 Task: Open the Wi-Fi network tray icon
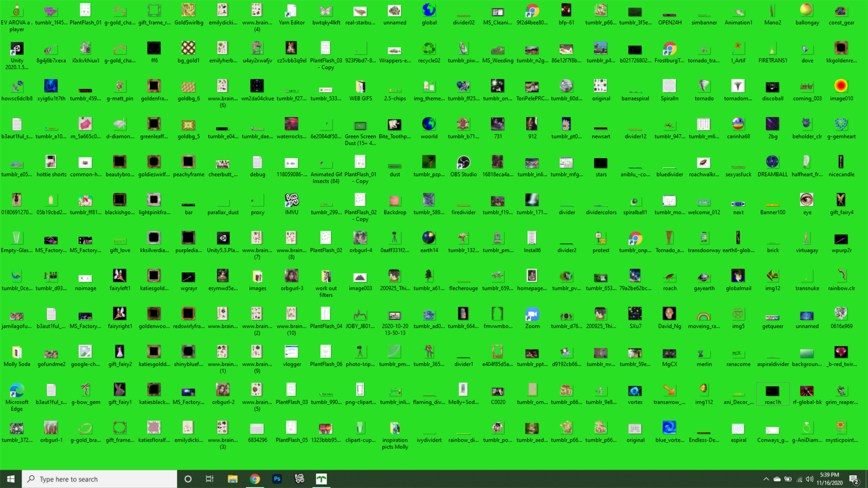(x=799, y=479)
